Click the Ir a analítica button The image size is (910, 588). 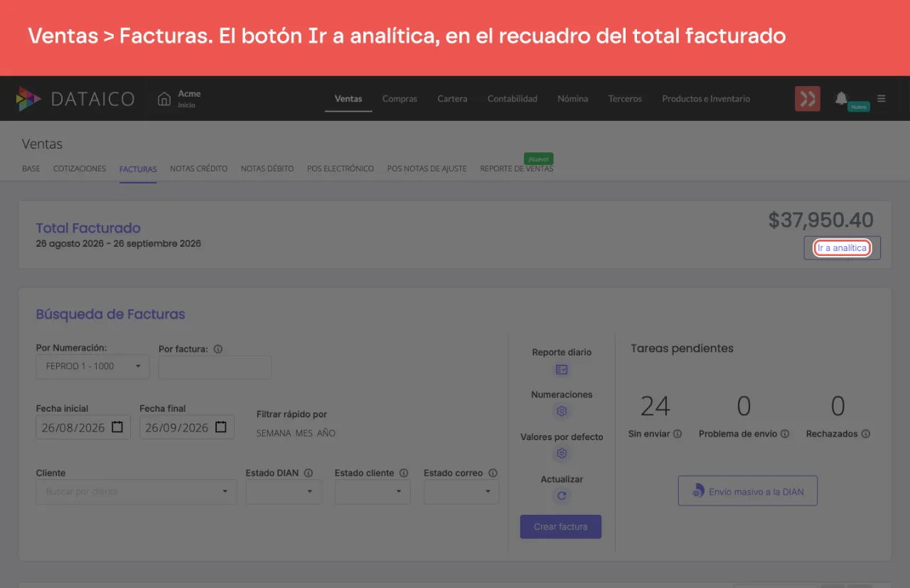pyautogui.click(x=842, y=248)
